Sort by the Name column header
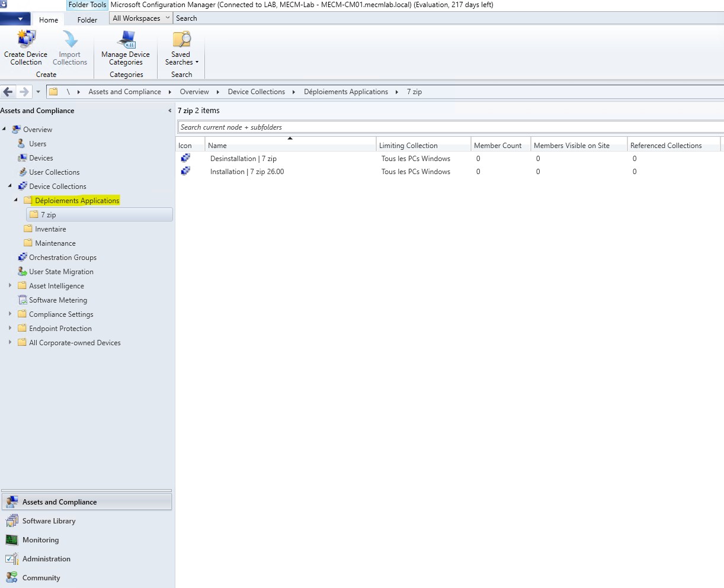724x588 pixels. (290, 146)
